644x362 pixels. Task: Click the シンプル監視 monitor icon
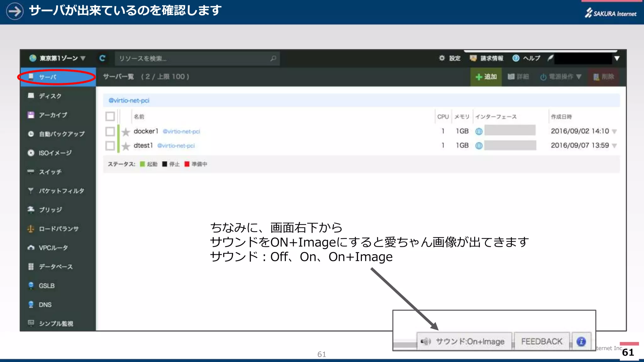31,323
